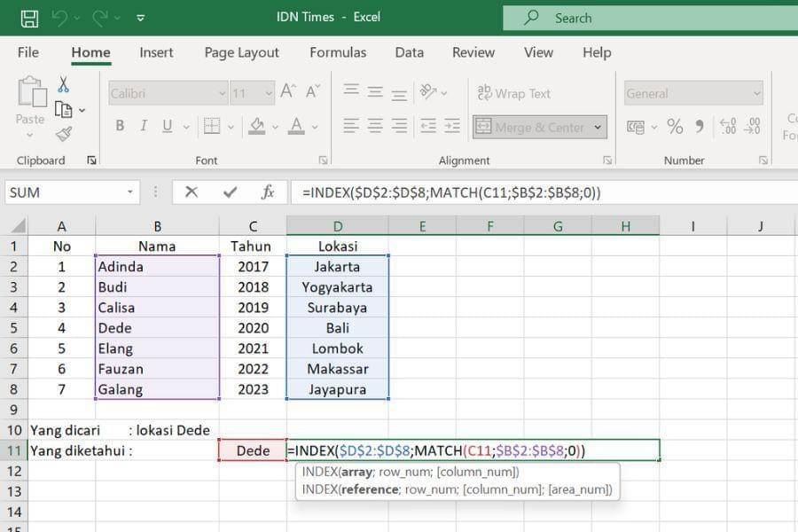
Task: Save the workbook using the Save icon
Action: click(29, 17)
